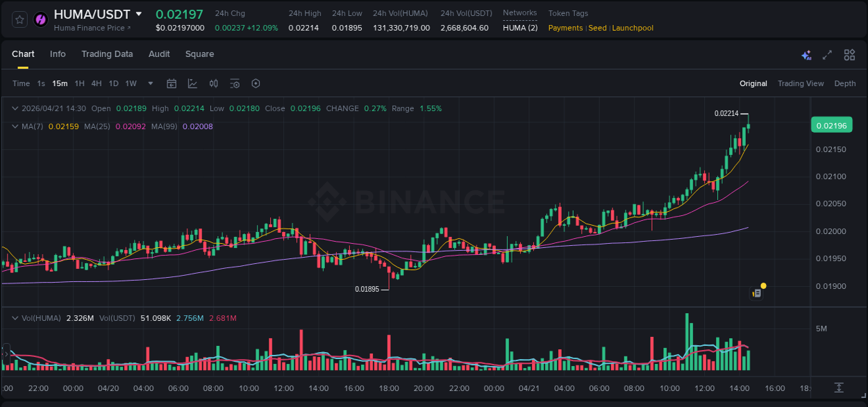Viewport: 868px width, 407px height.
Task: Select the 1H timeframe interval
Action: (79, 83)
